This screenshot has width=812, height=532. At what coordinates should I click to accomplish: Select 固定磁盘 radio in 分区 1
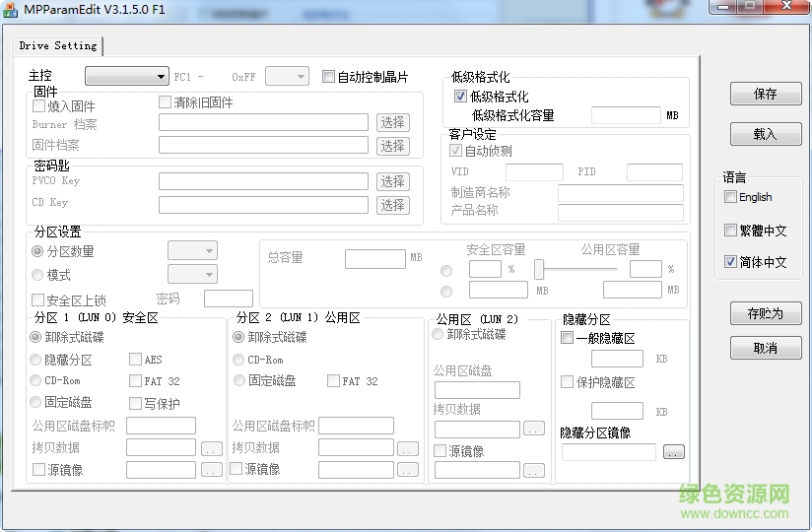click(x=35, y=402)
